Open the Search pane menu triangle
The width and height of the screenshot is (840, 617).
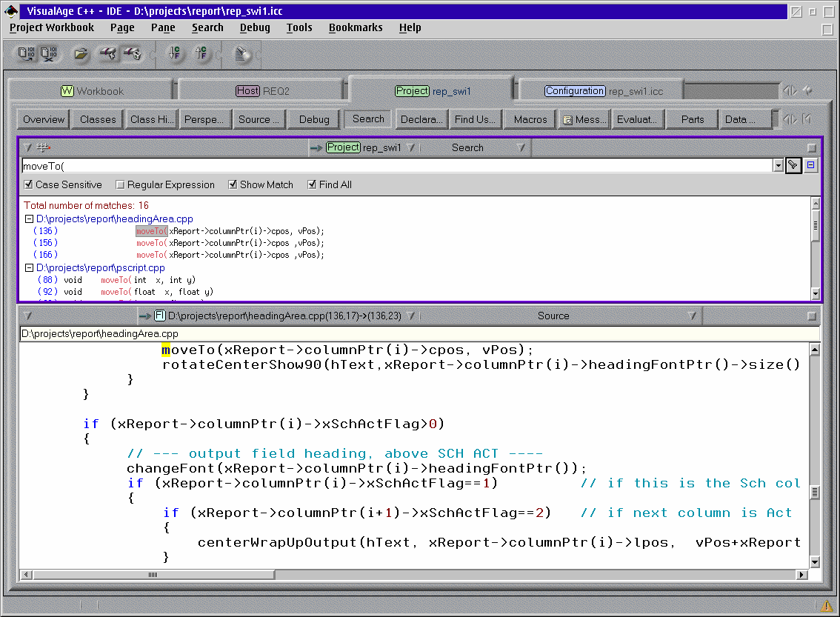[28, 147]
